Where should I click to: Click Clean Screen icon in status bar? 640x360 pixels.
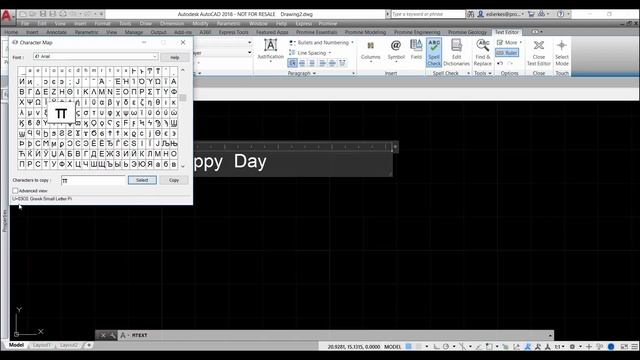624,347
